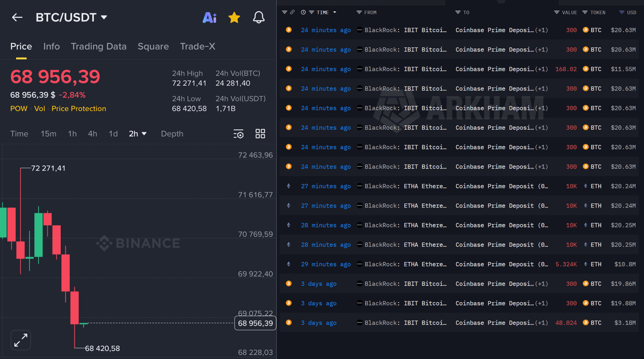Toggle the favorite star for BTC/USDT
The width and height of the screenshot is (644, 359).
coord(234,18)
